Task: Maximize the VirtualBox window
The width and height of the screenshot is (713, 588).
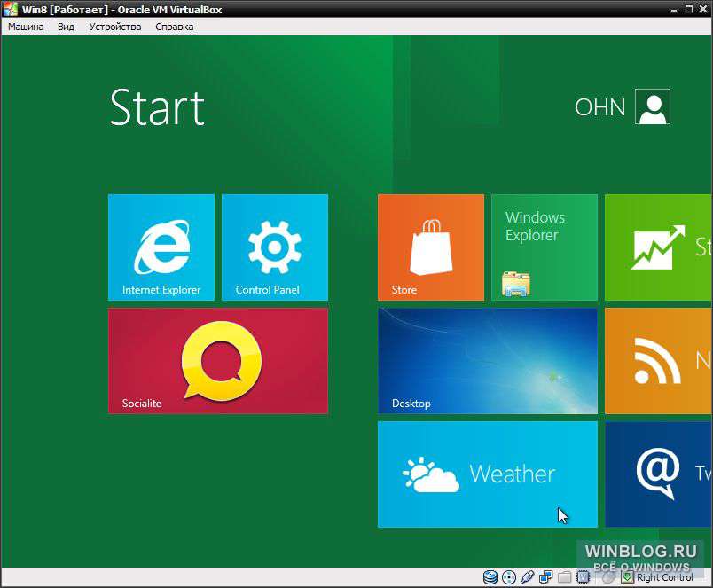Action: coord(689,9)
